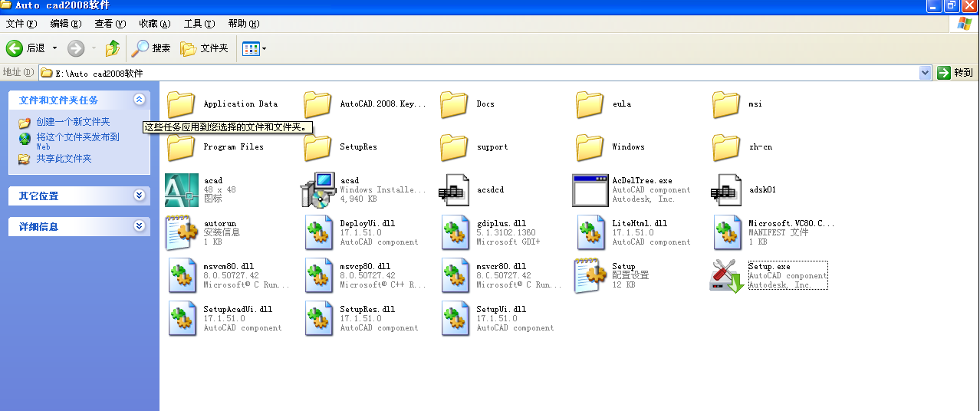This screenshot has height=411, width=980.
Task: Click 共享此文件夹 link
Action: (x=64, y=159)
